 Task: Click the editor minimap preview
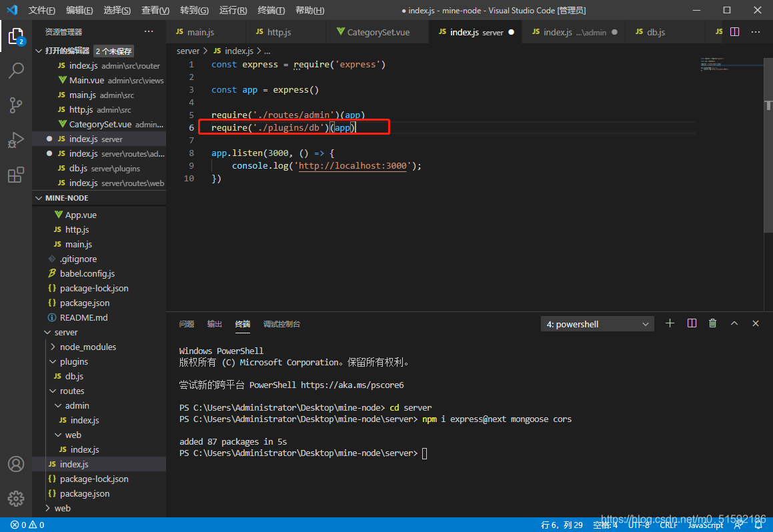tap(726, 65)
